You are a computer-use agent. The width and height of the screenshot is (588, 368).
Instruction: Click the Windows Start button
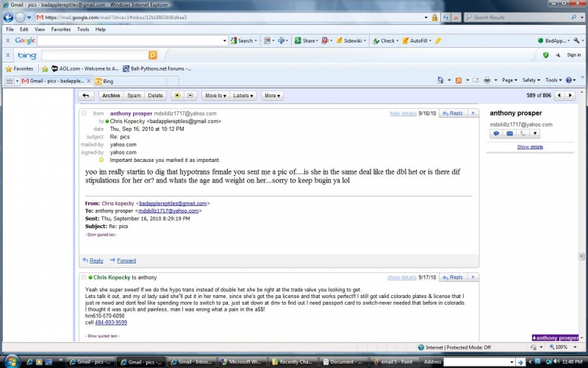click(x=12, y=361)
